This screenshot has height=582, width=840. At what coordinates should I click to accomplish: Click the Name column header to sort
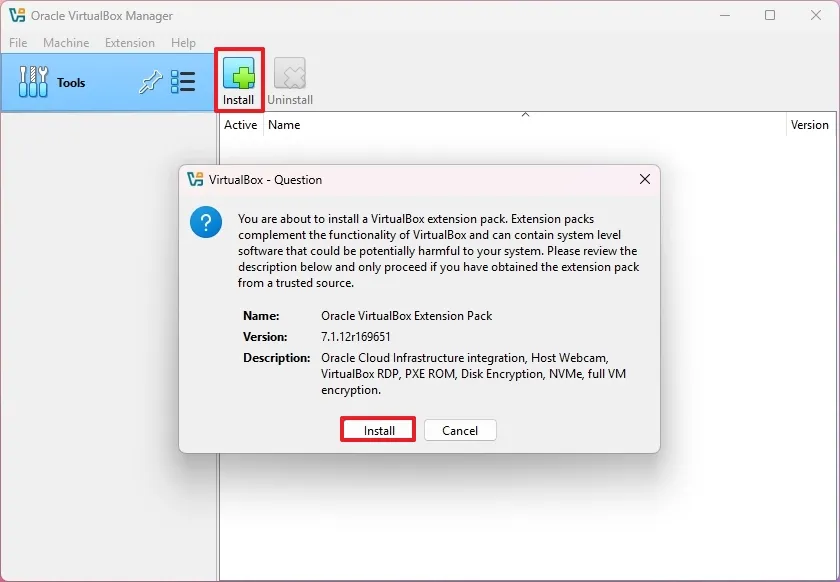pyautogui.click(x=284, y=125)
